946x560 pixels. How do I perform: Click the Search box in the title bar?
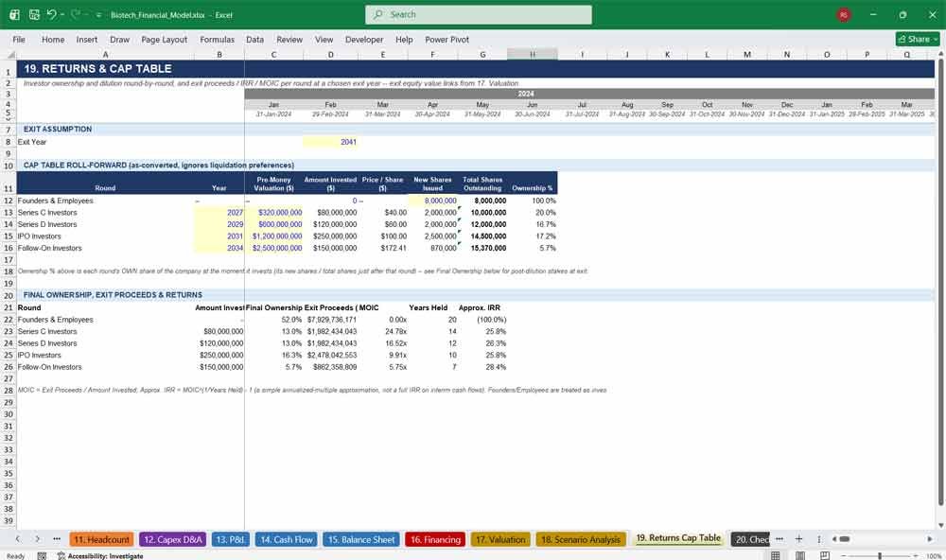tap(479, 14)
